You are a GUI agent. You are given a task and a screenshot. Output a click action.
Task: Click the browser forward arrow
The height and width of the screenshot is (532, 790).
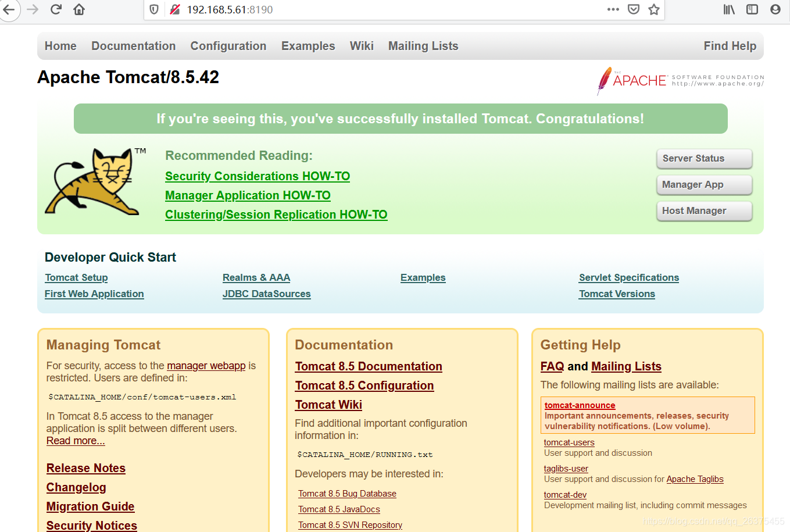click(33, 9)
